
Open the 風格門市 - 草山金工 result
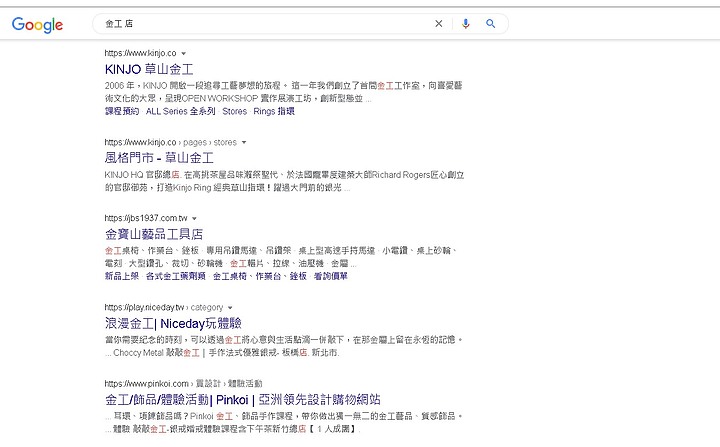[159, 158]
